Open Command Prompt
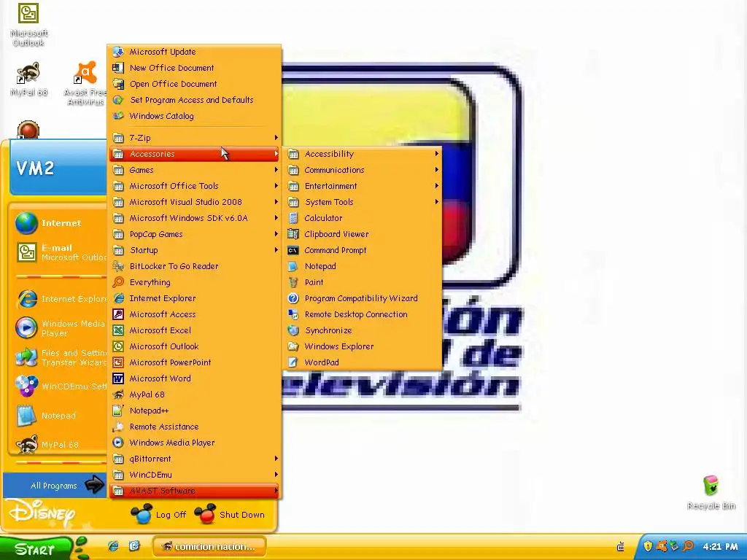The height and width of the screenshot is (560, 747). [363, 251]
